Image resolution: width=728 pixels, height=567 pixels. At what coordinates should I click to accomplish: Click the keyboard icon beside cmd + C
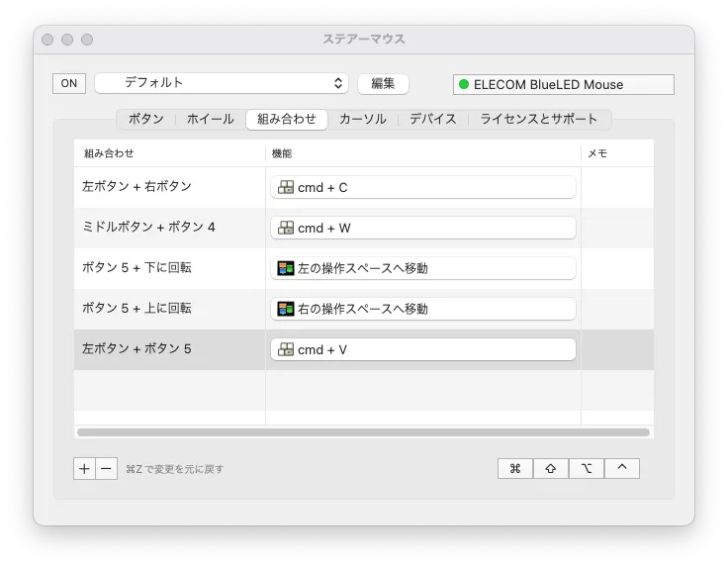point(286,187)
